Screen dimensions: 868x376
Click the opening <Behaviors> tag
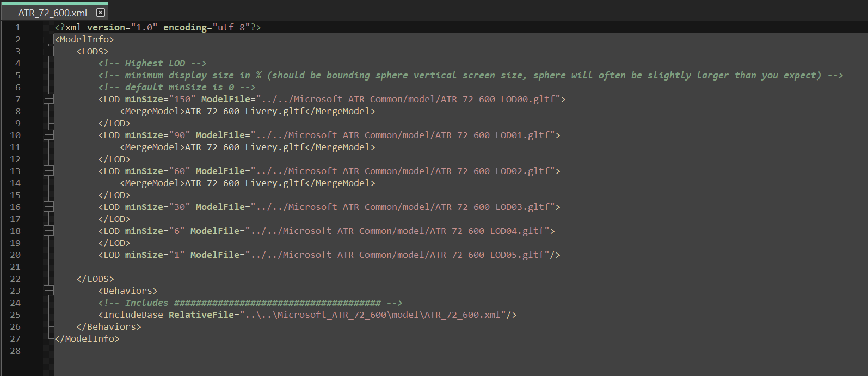click(x=128, y=291)
